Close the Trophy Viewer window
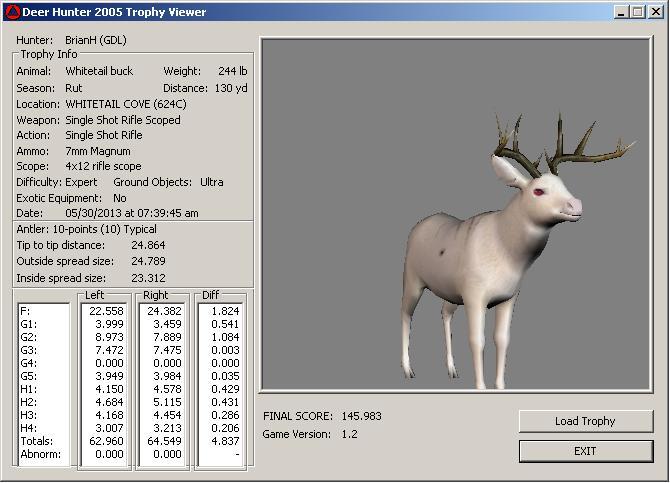The width and height of the screenshot is (670, 483). click(655, 12)
